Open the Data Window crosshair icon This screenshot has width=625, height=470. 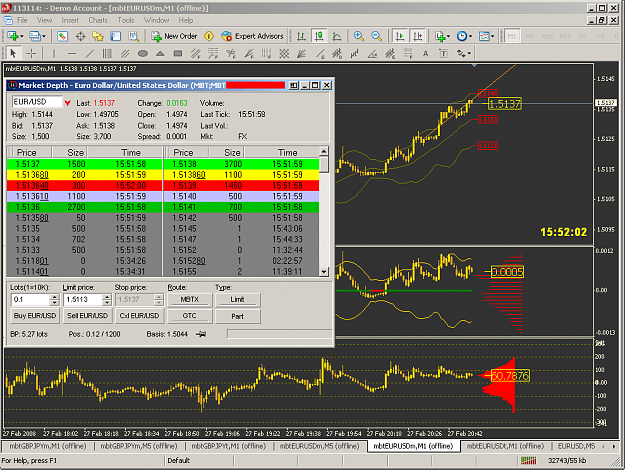click(80, 36)
